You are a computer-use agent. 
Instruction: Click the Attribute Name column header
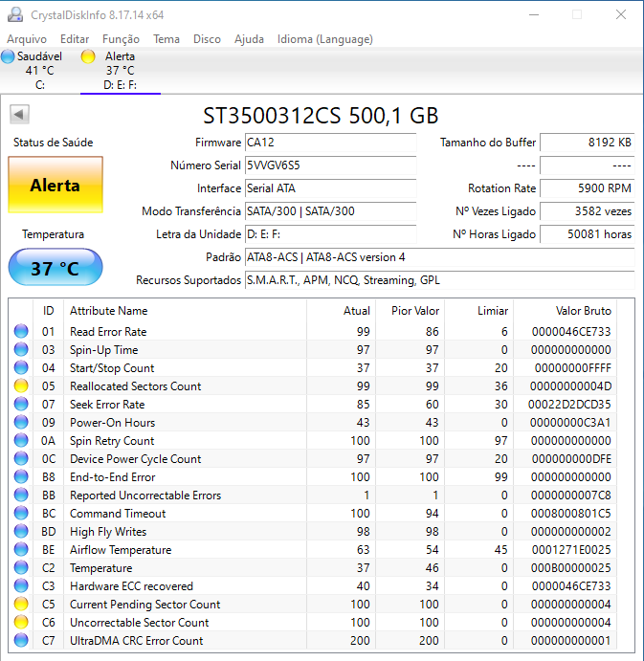(185, 311)
